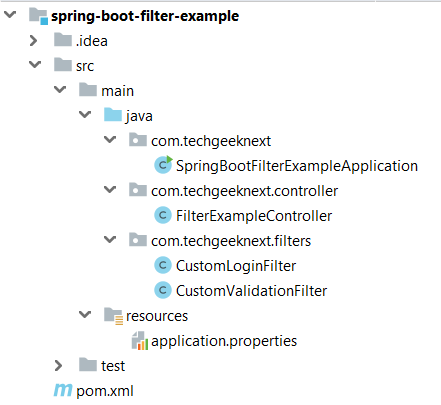Collapse the com.techgeeknext.controller package
Screen dimensions: 441x405
tap(110, 189)
